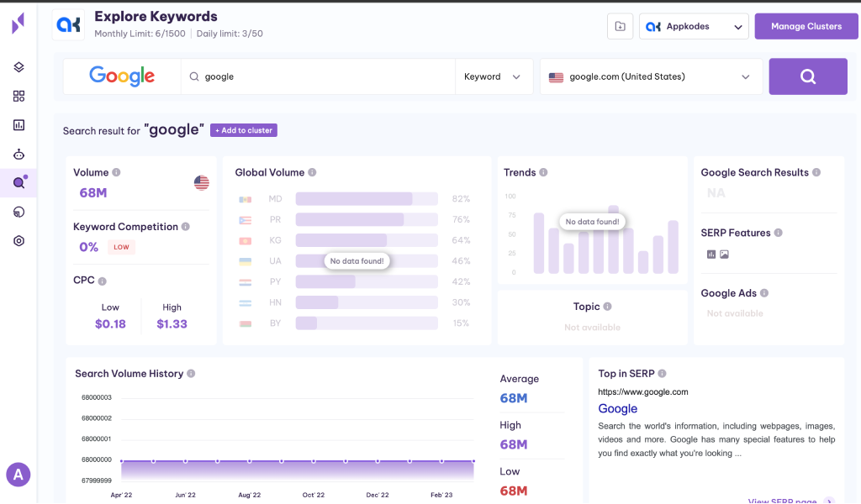861x504 pixels.
Task: Open the user avatar A
Action: click(x=18, y=475)
